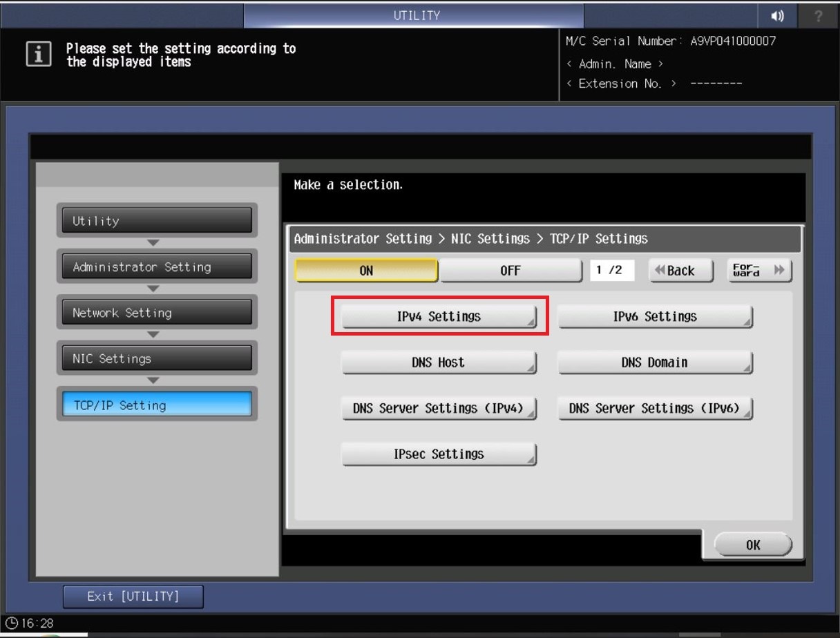Jump to Network Setting level

156,313
